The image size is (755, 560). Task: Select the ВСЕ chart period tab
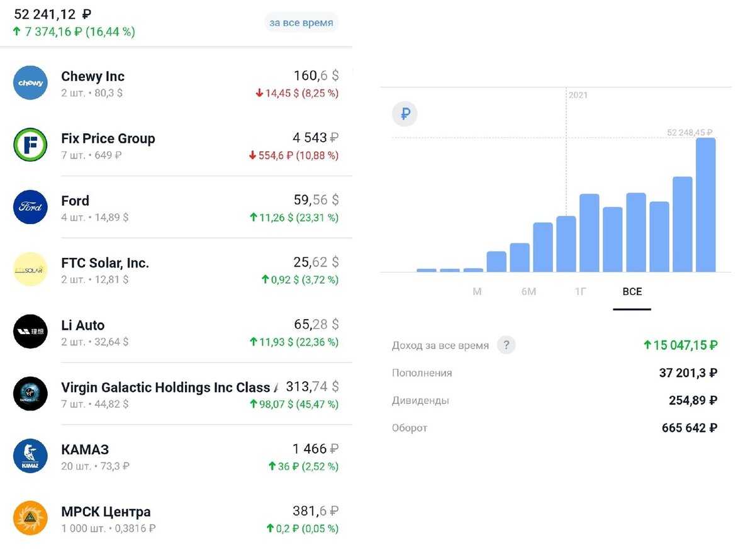pyautogui.click(x=632, y=292)
